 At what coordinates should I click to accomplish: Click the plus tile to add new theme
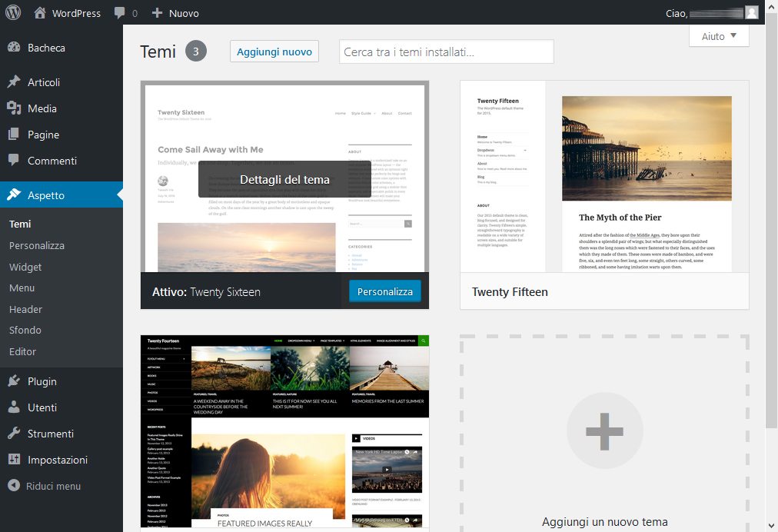(x=604, y=433)
